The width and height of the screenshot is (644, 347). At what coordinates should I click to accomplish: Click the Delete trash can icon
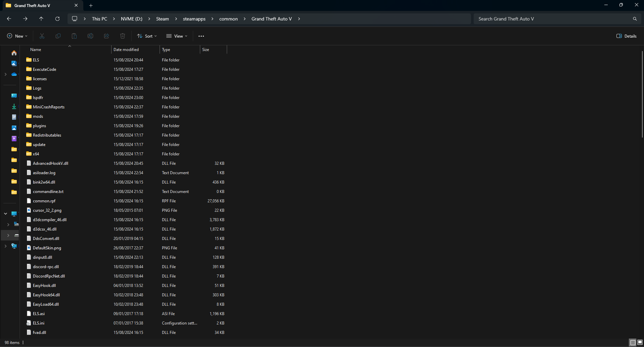point(123,36)
